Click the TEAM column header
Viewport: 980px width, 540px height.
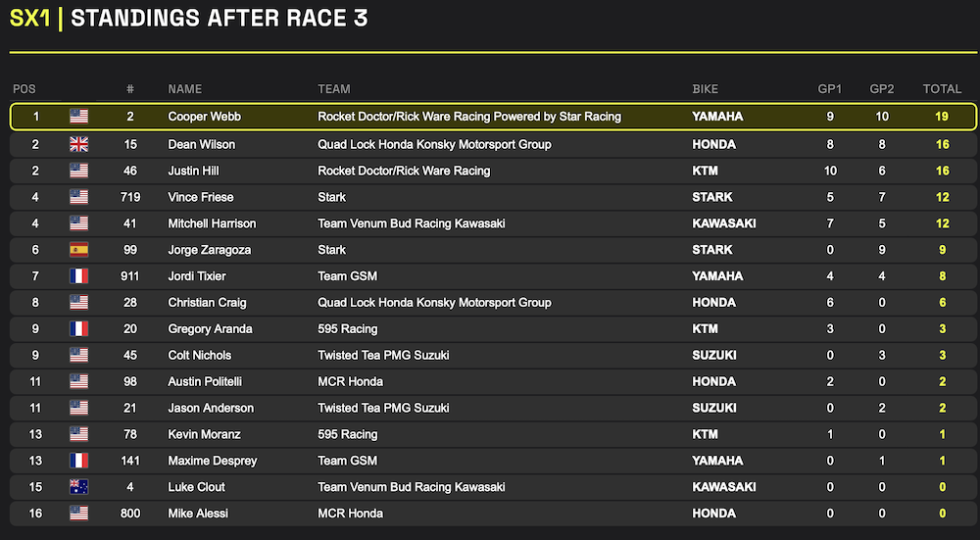(334, 89)
